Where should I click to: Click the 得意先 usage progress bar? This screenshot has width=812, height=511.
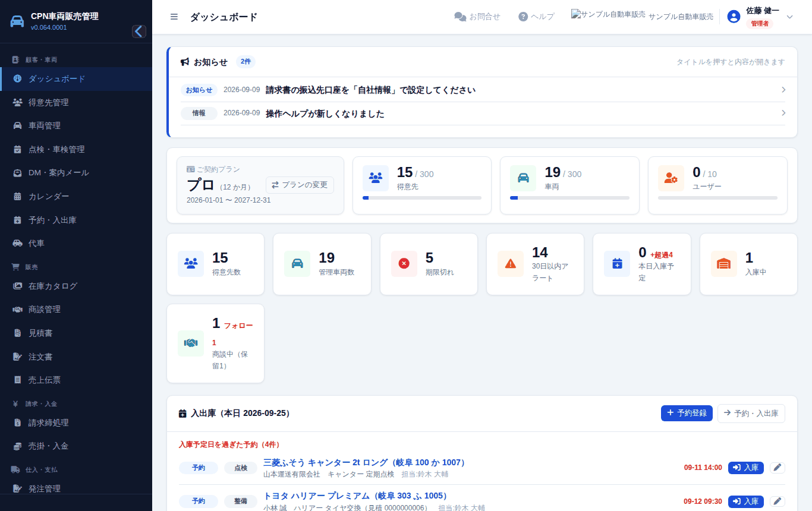pos(422,198)
